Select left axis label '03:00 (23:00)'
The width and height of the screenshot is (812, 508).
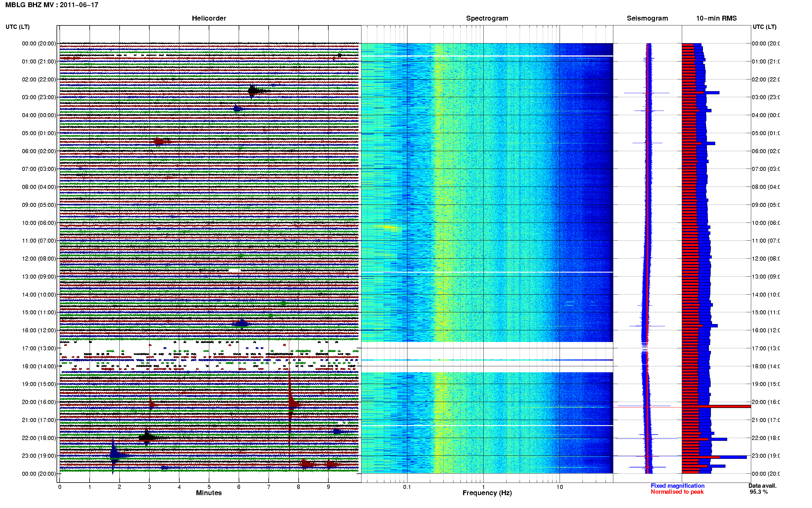39,97
